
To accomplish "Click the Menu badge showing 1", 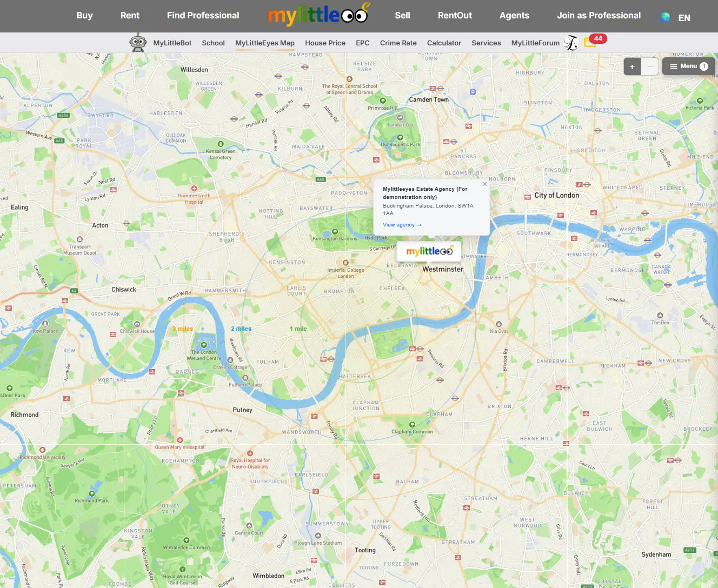I will (703, 66).
